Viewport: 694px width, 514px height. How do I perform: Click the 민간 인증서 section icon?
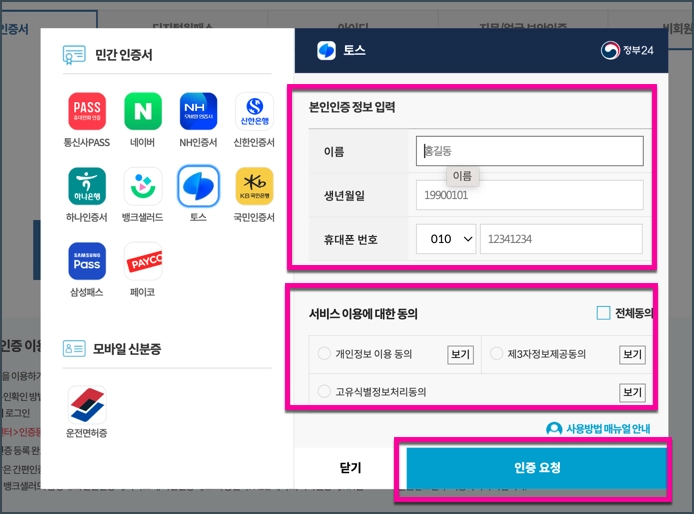74,55
